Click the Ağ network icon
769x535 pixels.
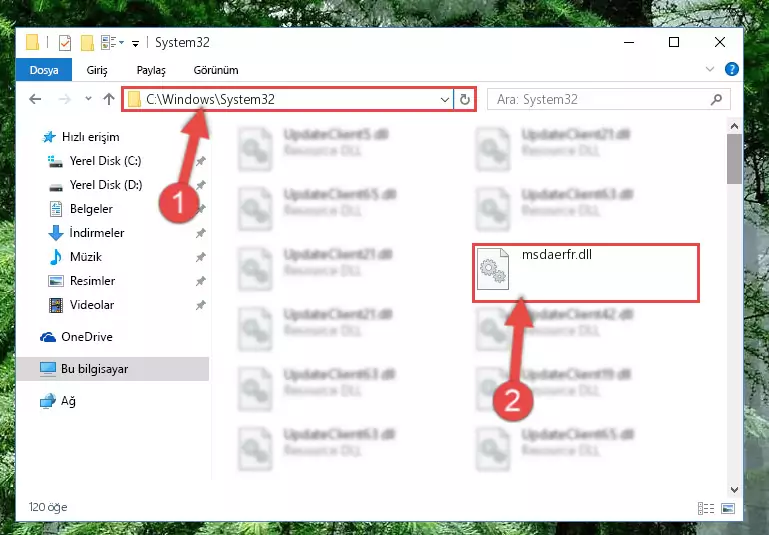coord(48,401)
